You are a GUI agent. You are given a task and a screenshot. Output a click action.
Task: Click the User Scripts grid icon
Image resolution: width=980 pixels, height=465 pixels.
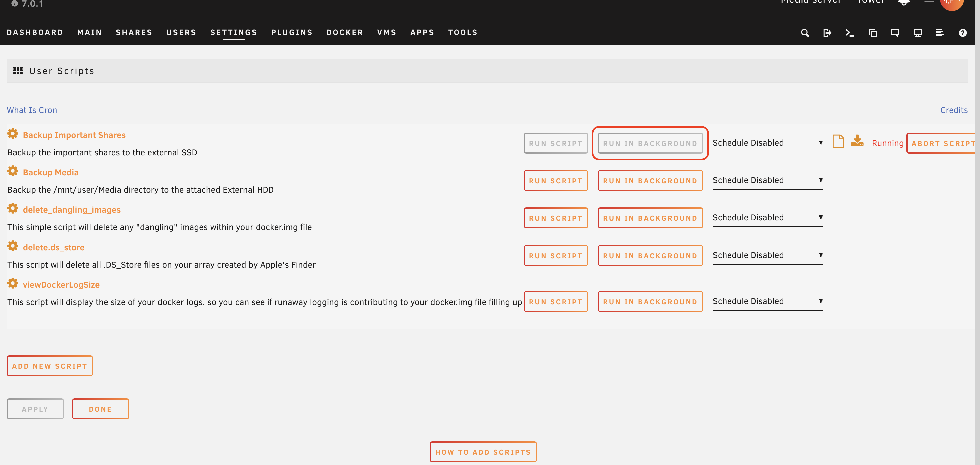pyautogui.click(x=18, y=70)
